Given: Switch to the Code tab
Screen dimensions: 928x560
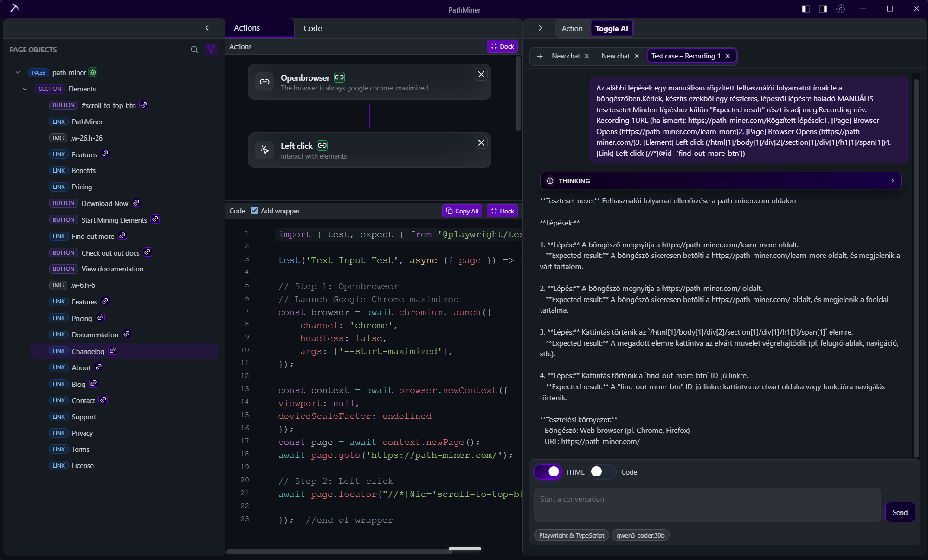Looking at the screenshot, I should pyautogui.click(x=313, y=28).
